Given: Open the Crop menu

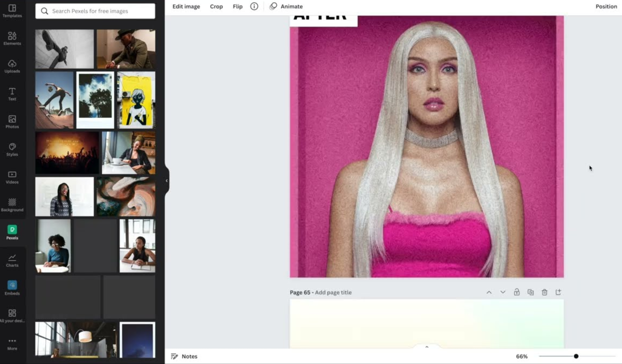Looking at the screenshot, I should click(x=216, y=6).
